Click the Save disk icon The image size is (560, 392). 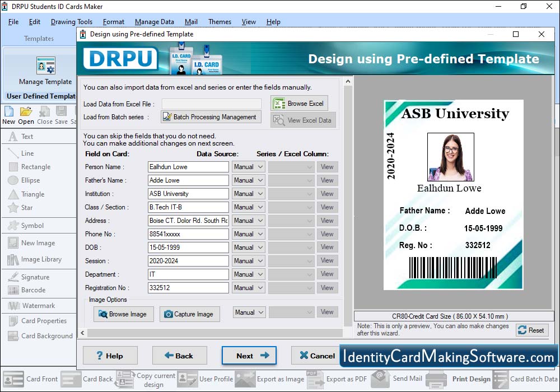point(61,115)
